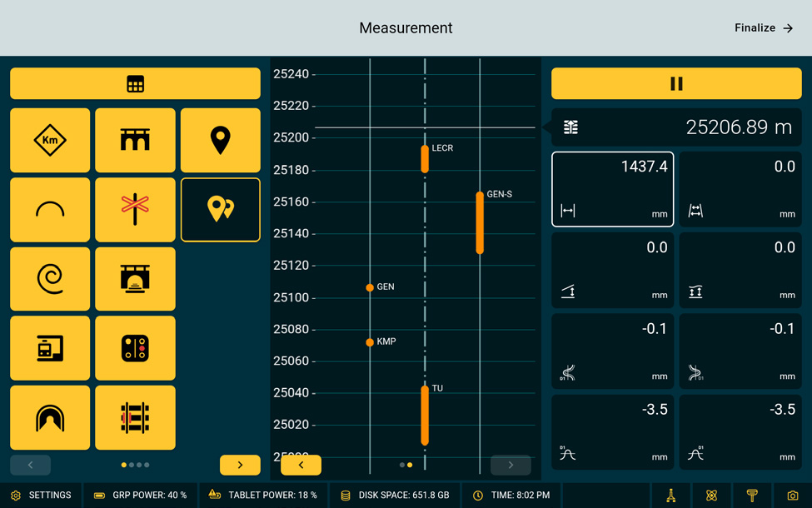Screen dimensions: 812x508
Task: Add a level crossing sign marker
Action: click(135, 210)
